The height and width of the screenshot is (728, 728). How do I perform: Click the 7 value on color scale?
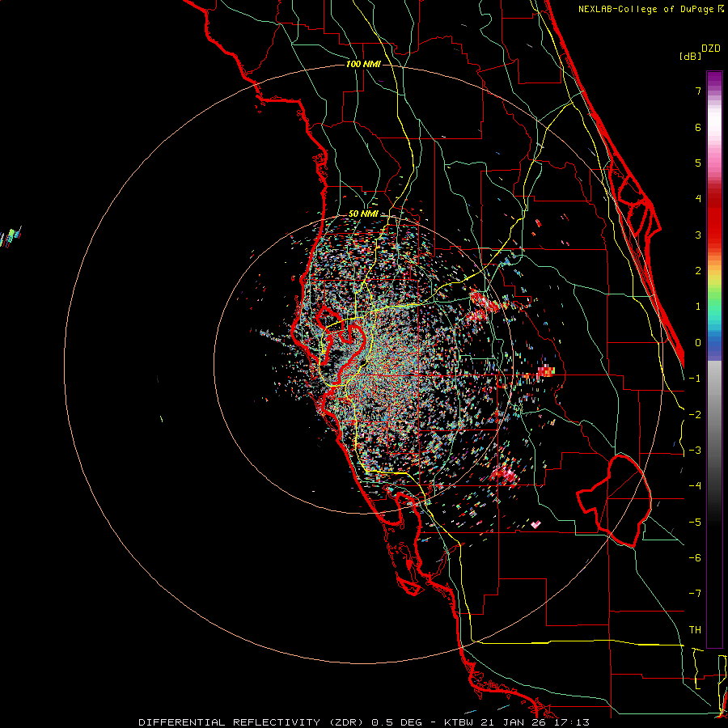click(698, 91)
